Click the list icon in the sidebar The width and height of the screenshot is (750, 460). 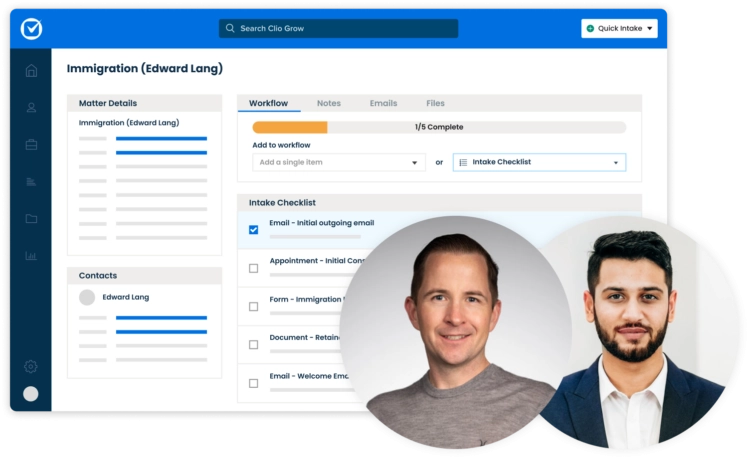tap(31, 182)
